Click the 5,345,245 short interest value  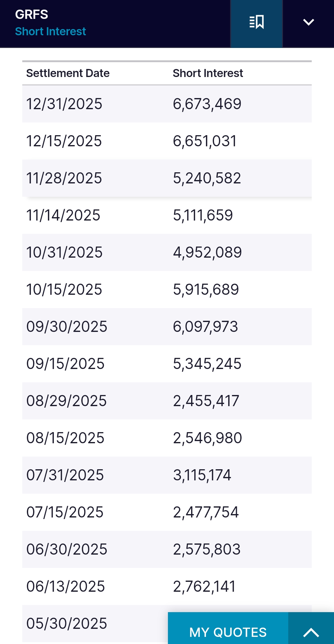tap(207, 364)
